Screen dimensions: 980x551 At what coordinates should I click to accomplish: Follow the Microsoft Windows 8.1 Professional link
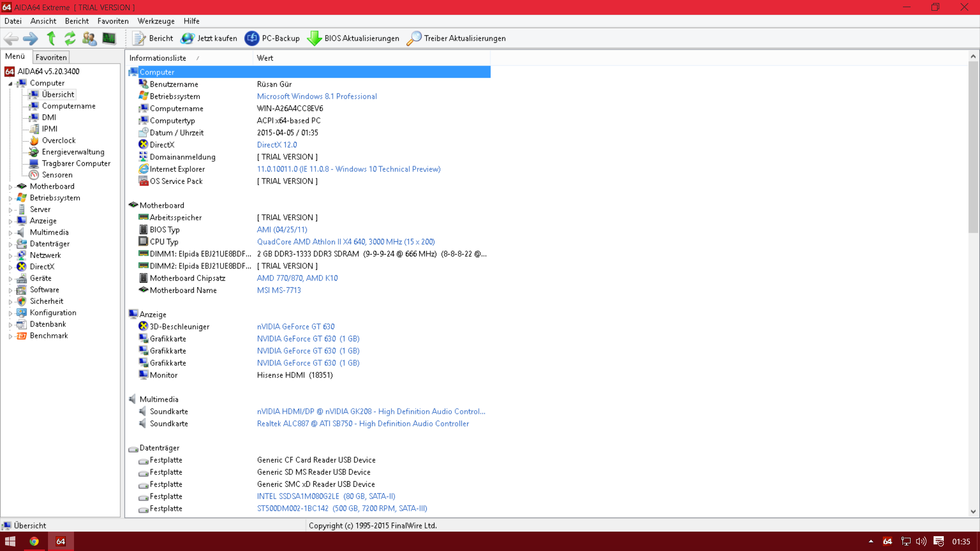coord(316,96)
